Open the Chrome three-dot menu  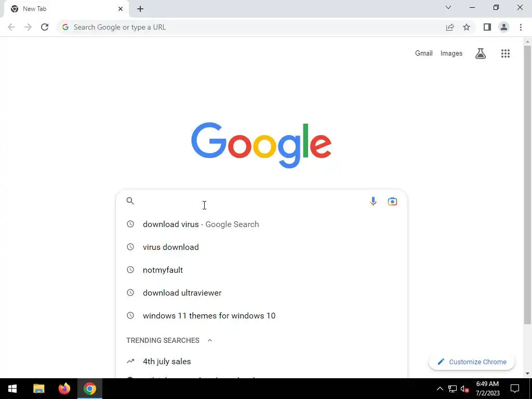(521, 27)
